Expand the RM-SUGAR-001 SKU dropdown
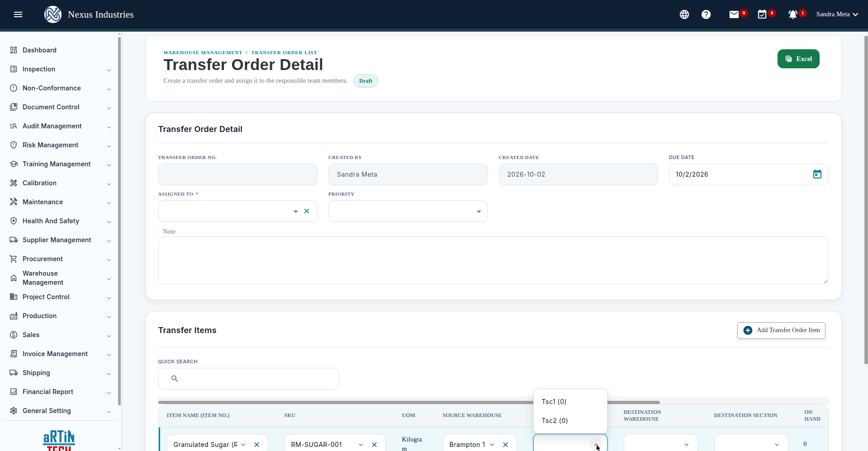868x451 pixels. click(x=361, y=445)
